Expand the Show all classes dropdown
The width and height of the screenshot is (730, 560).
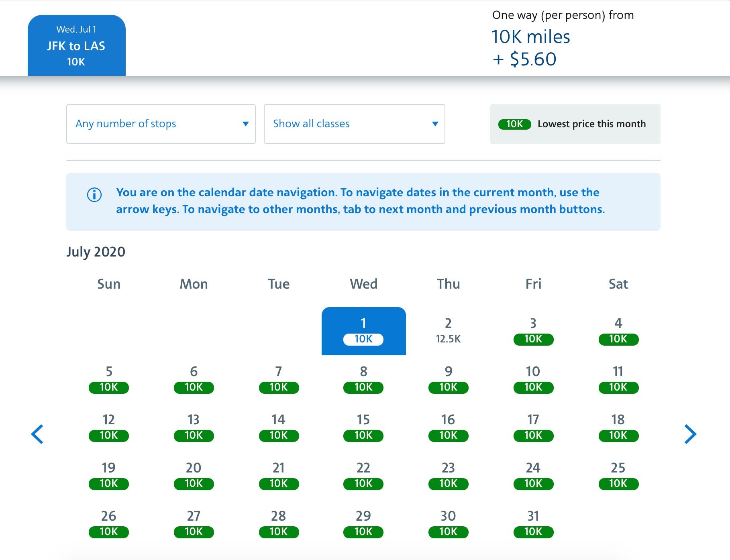[x=354, y=124]
